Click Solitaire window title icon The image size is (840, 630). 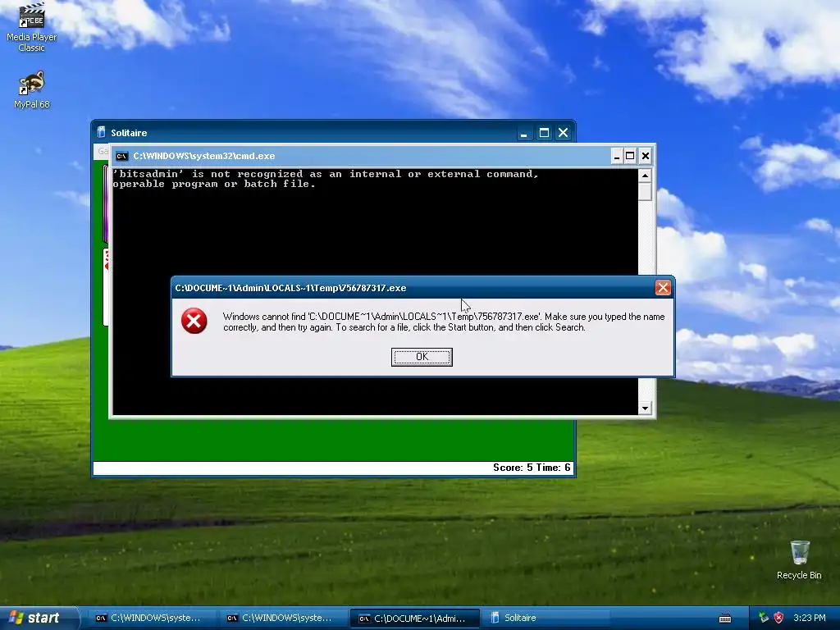(101, 132)
